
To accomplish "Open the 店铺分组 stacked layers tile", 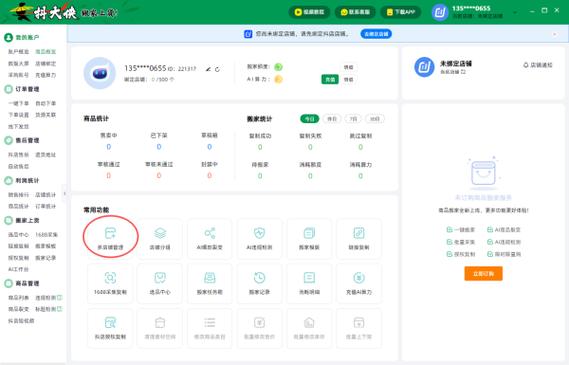I will click(160, 239).
